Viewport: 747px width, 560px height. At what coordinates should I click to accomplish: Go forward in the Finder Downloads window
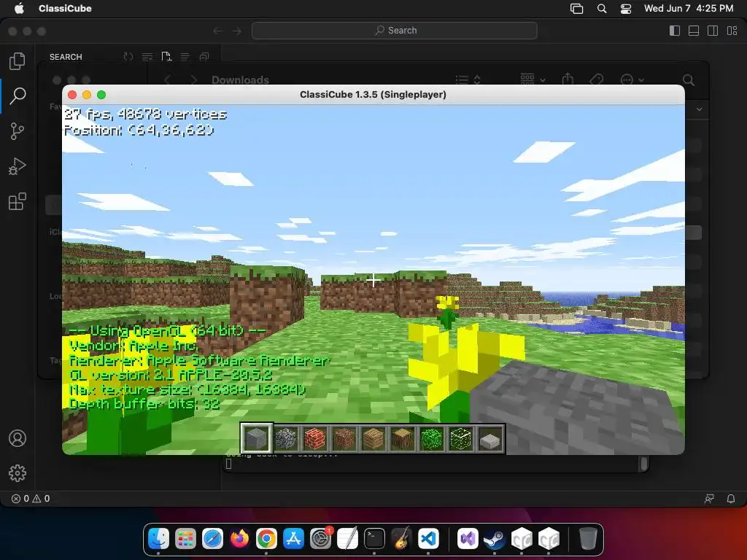click(193, 80)
